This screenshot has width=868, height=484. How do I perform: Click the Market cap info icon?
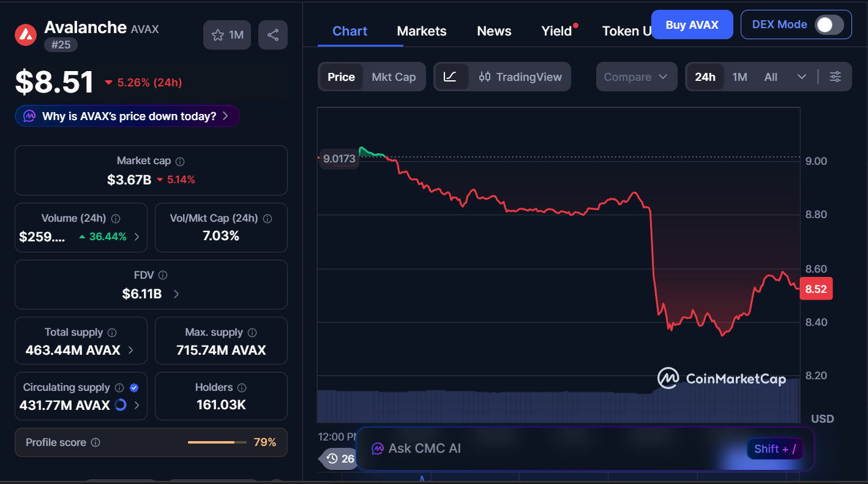click(x=179, y=161)
